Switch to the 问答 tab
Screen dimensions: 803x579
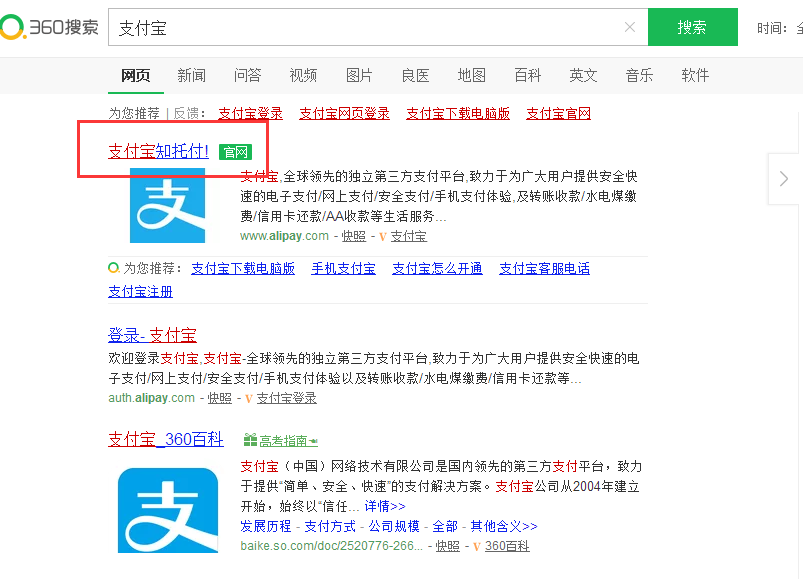247,76
